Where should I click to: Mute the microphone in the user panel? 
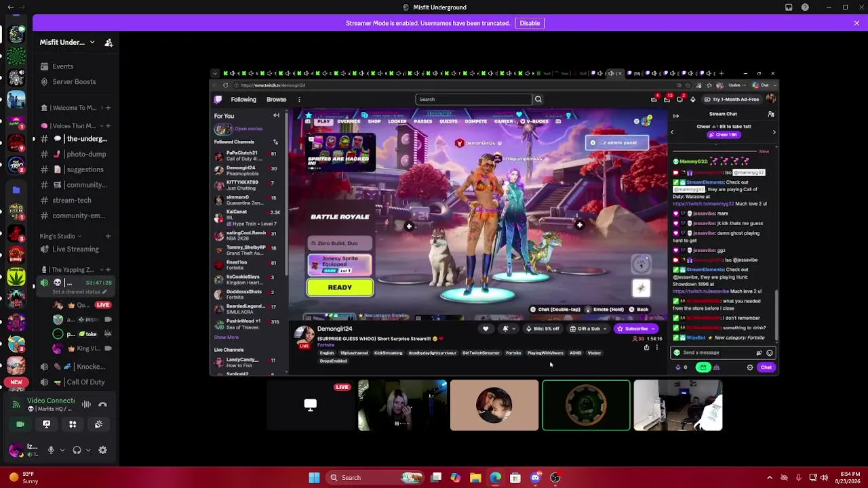[x=51, y=450]
